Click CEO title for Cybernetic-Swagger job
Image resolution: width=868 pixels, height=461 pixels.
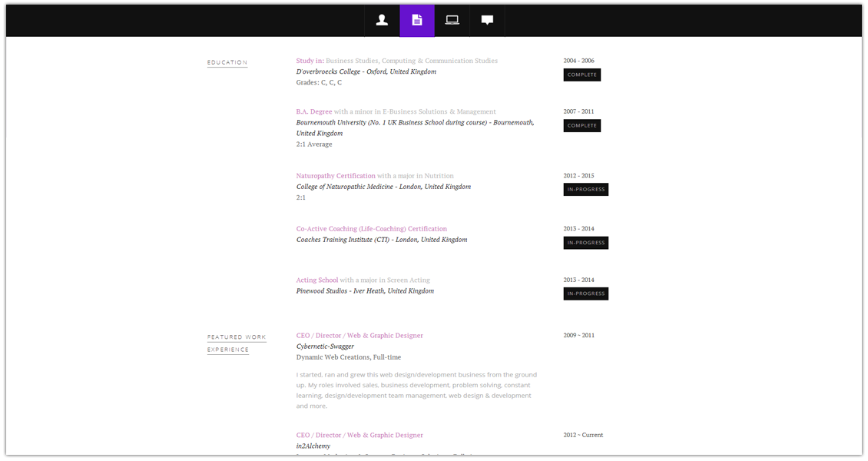click(x=359, y=336)
